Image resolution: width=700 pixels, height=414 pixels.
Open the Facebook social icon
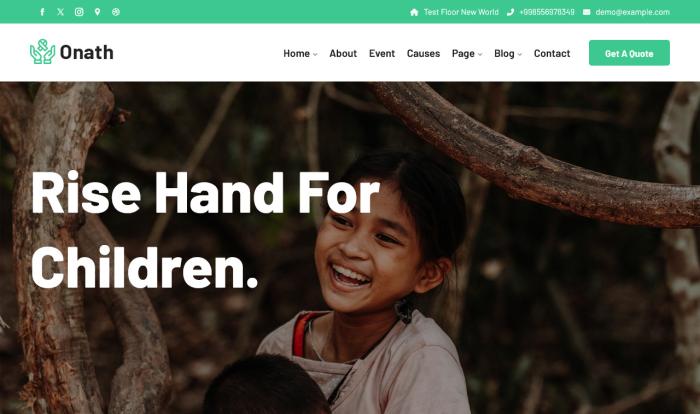click(42, 12)
